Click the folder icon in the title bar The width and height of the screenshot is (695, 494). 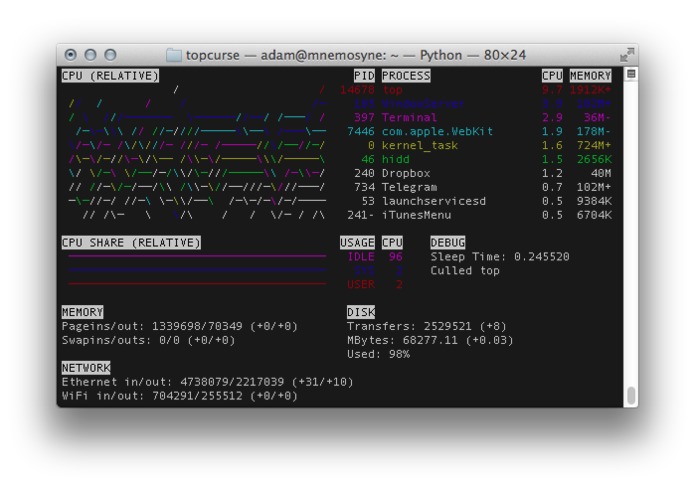pos(174,55)
